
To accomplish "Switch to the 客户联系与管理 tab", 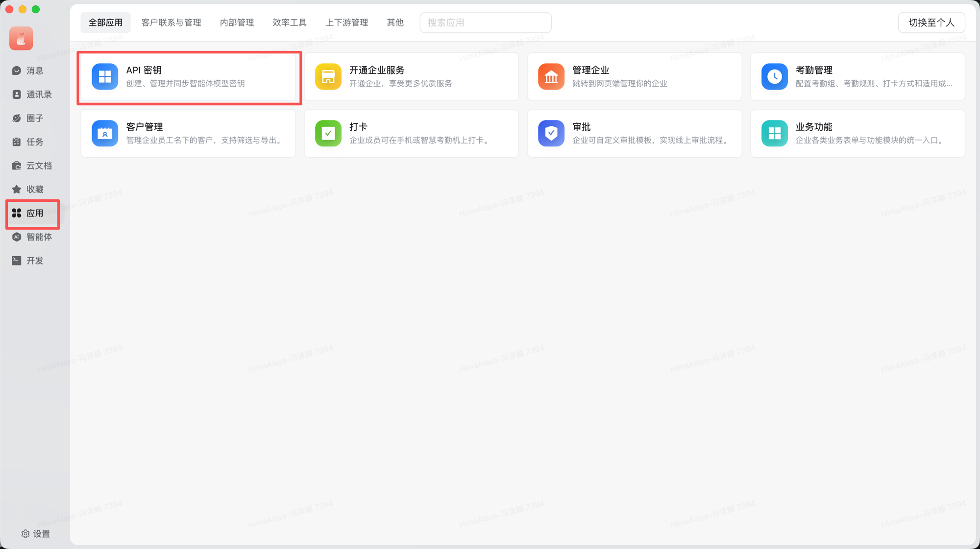I will pos(171,23).
